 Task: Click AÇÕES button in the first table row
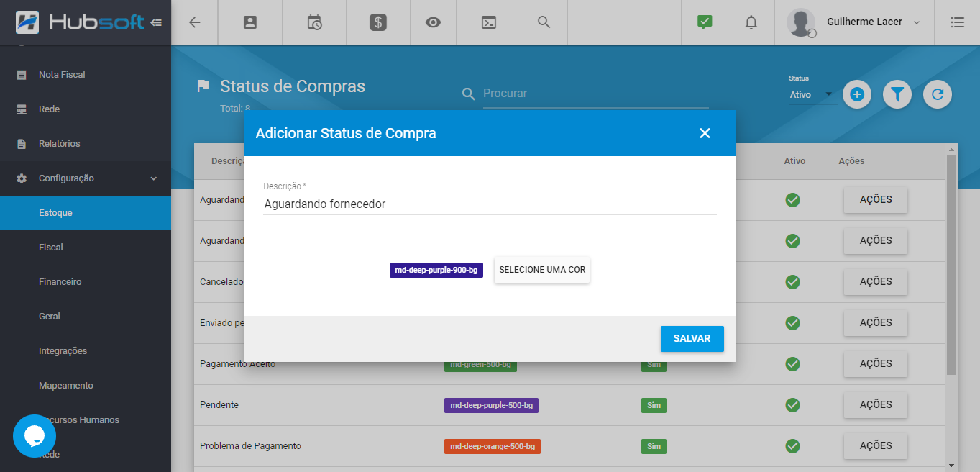click(876, 200)
